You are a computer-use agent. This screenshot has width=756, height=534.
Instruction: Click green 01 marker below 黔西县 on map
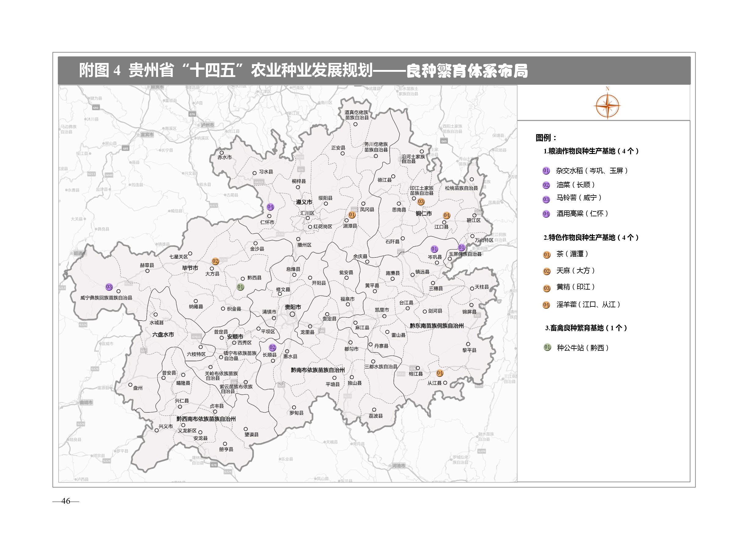click(x=240, y=287)
